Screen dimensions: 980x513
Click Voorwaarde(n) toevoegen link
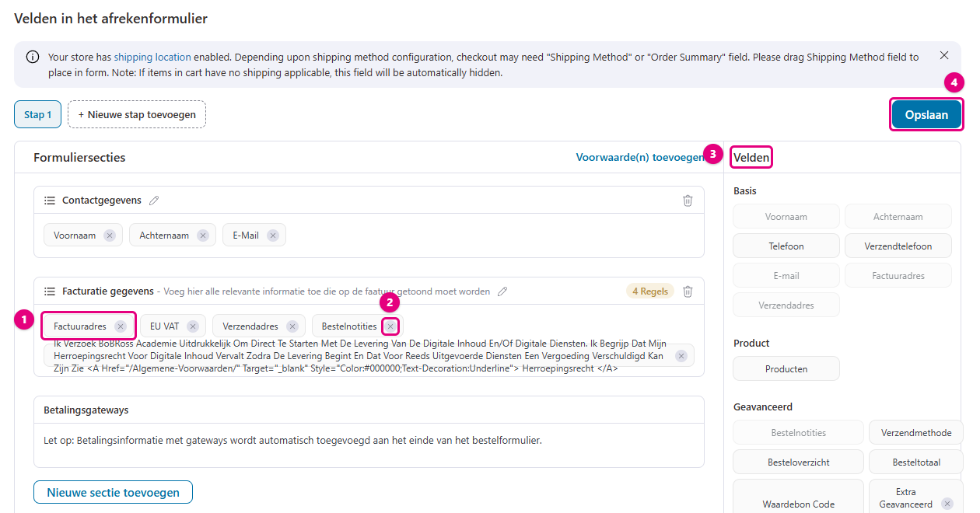(640, 157)
